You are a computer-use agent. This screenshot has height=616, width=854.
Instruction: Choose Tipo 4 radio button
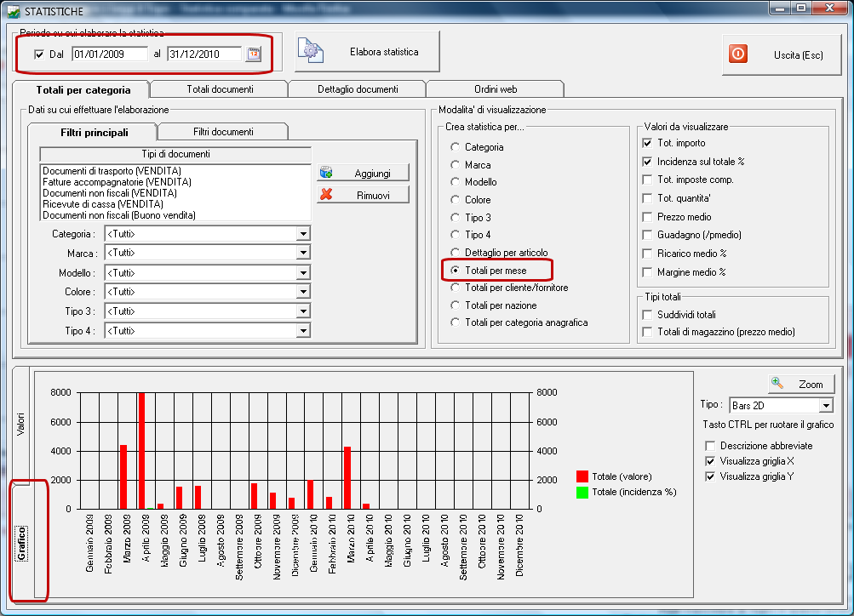pos(455,235)
